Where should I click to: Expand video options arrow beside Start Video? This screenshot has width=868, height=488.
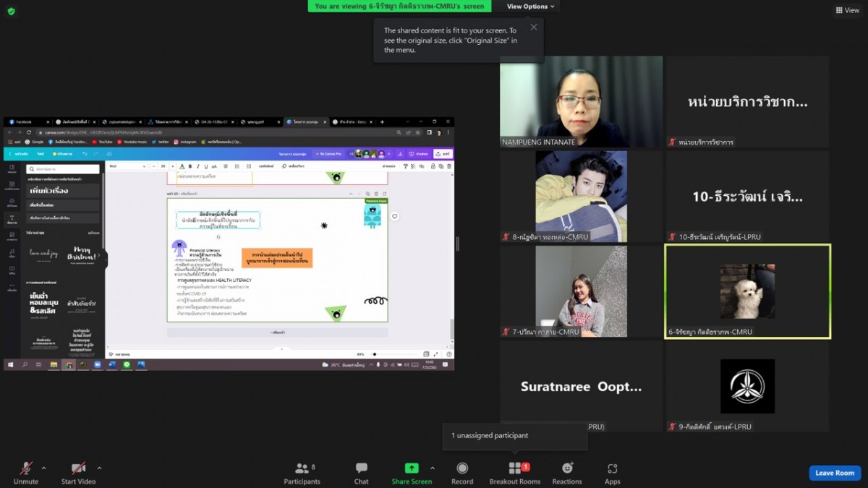click(x=99, y=468)
